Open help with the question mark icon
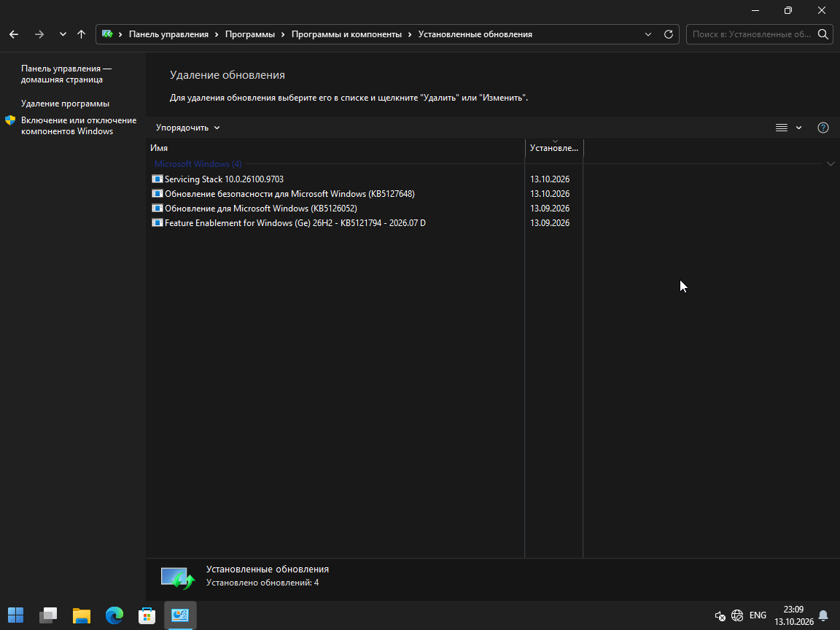 coord(823,128)
